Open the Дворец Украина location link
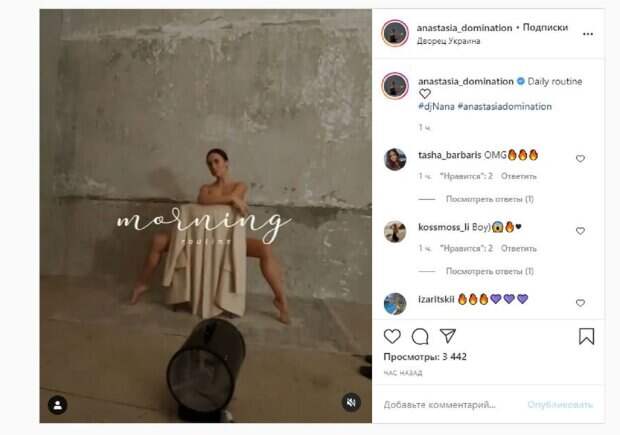This screenshot has width=620, height=435. point(448,41)
